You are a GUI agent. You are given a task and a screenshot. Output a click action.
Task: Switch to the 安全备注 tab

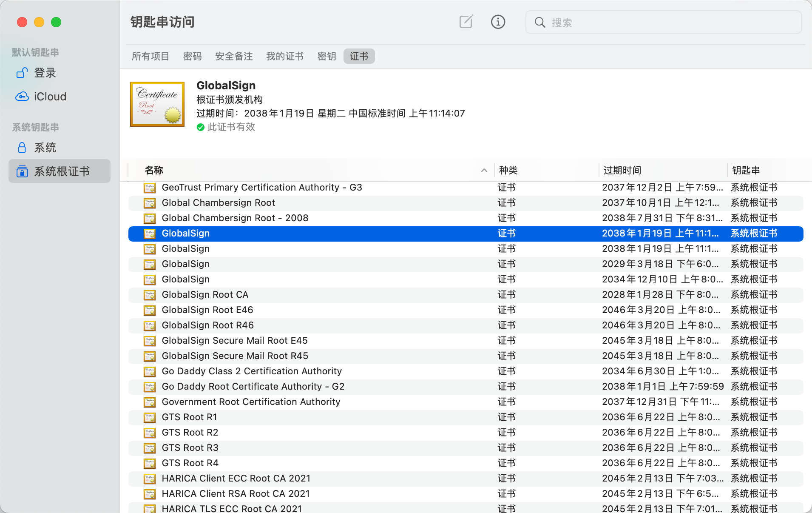pyautogui.click(x=234, y=56)
